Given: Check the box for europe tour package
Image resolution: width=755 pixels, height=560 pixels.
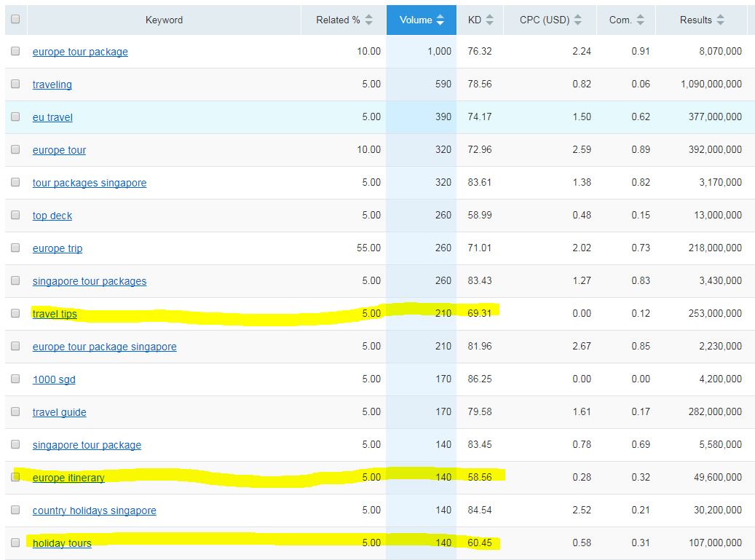Looking at the screenshot, I should [x=15, y=51].
